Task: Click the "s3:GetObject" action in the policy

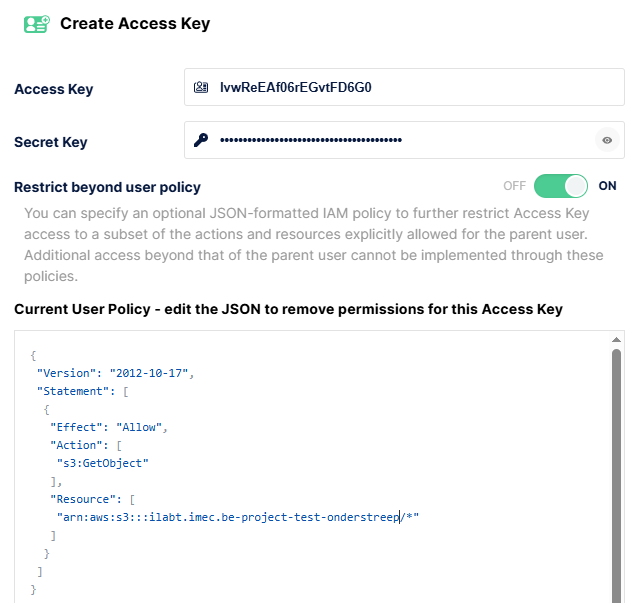Action: [102, 463]
